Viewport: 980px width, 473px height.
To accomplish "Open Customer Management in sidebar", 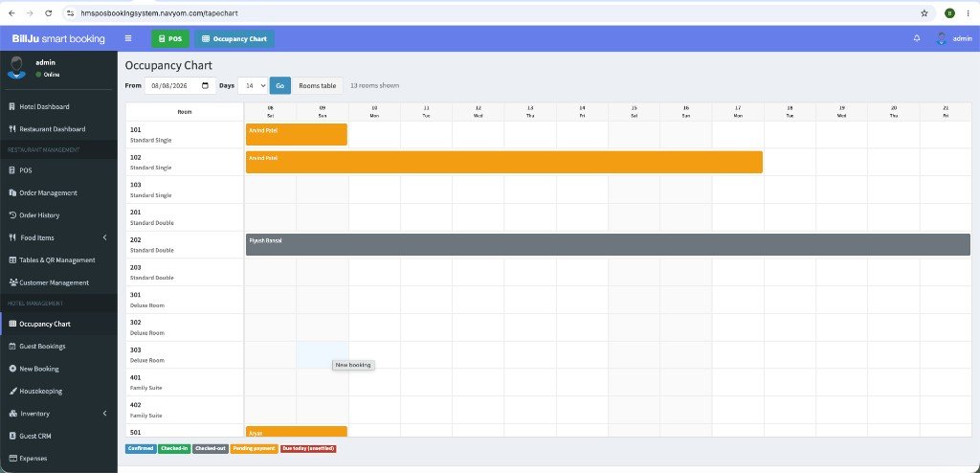I will point(58,282).
